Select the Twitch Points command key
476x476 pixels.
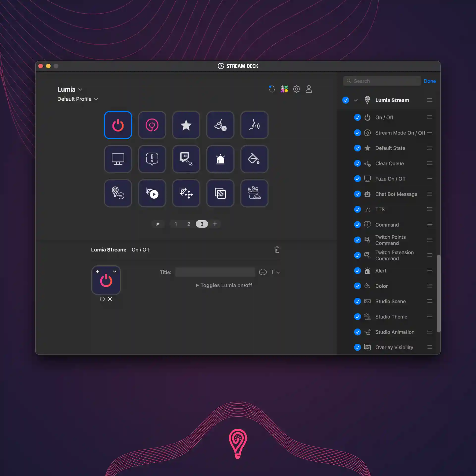pos(186,159)
